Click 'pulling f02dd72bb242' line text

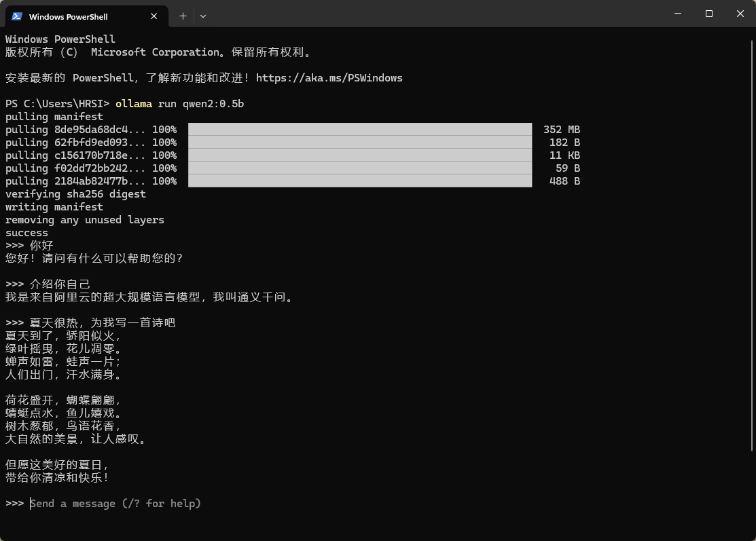90,168
